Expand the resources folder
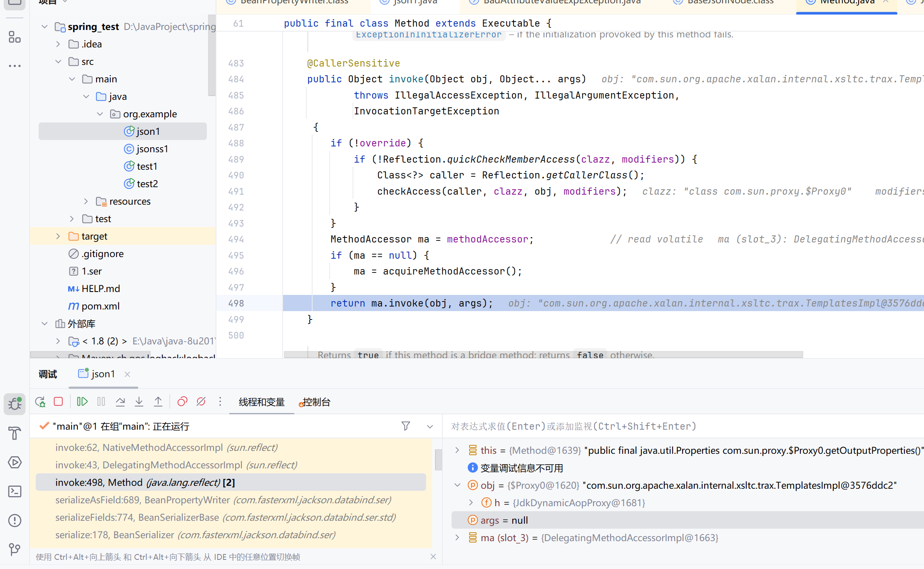924x569 pixels. click(86, 201)
